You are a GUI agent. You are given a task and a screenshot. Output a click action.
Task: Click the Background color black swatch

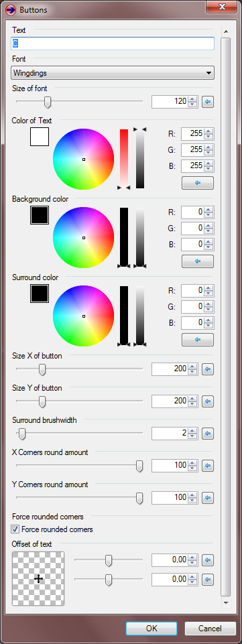[40, 215]
